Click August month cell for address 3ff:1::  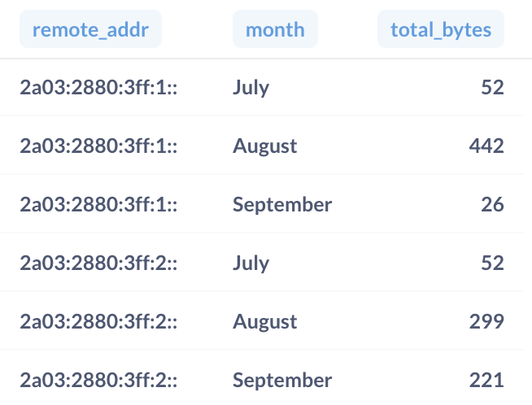click(x=265, y=146)
